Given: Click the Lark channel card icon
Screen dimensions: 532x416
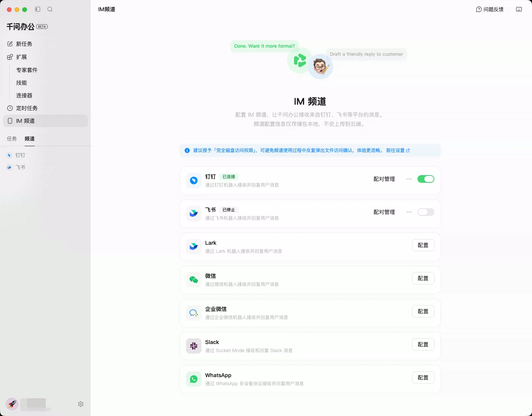Looking at the screenshot, I should point(194,246).
